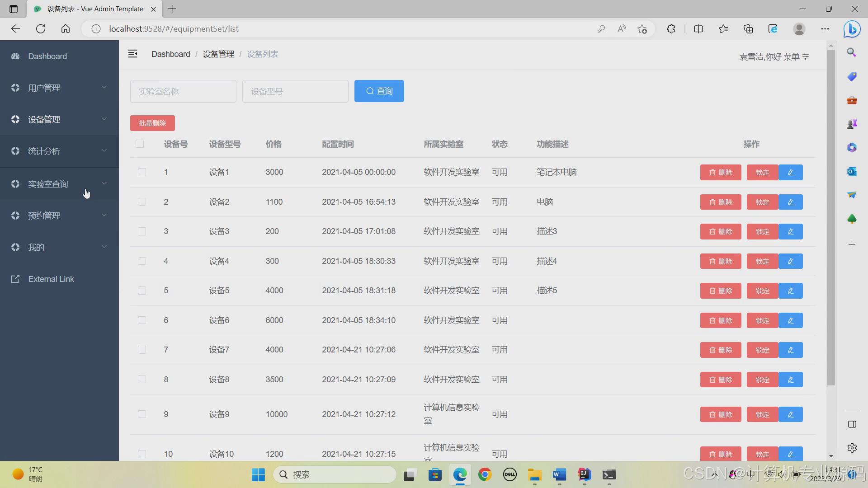The width and height of the screenshot is (868, 488).
Task: Open the read aloud icon in address bar
Action: 622,29
